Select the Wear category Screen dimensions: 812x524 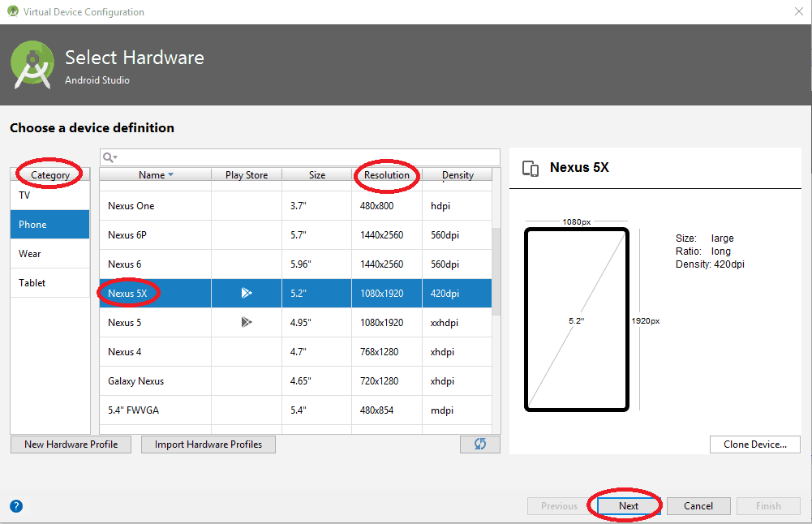tap(49, 254)
